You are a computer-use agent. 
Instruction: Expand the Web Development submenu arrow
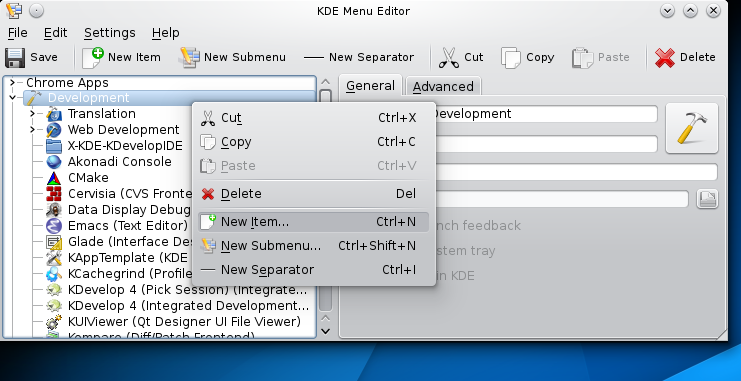click(32, 130)
